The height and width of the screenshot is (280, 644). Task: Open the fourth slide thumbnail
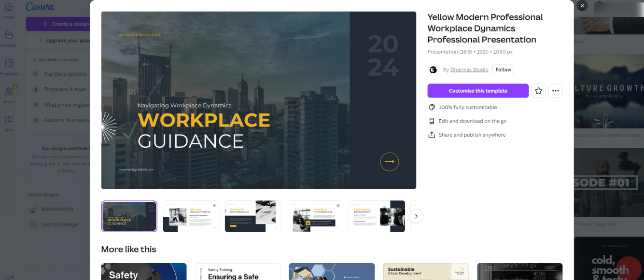coord(315,216)
